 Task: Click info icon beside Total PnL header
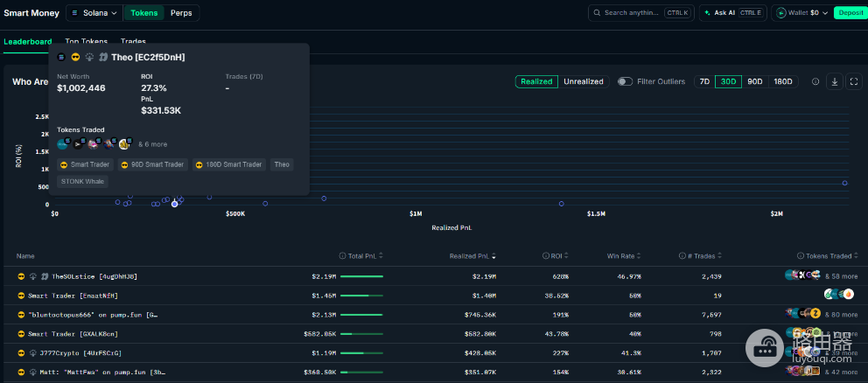(342, 256)
